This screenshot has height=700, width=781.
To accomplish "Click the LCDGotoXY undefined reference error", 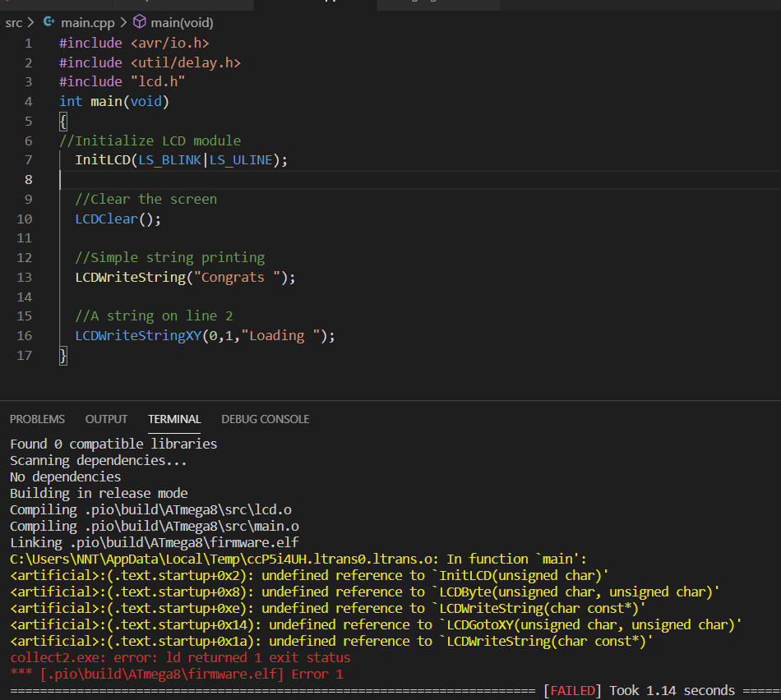I will (x=376, y=624).
